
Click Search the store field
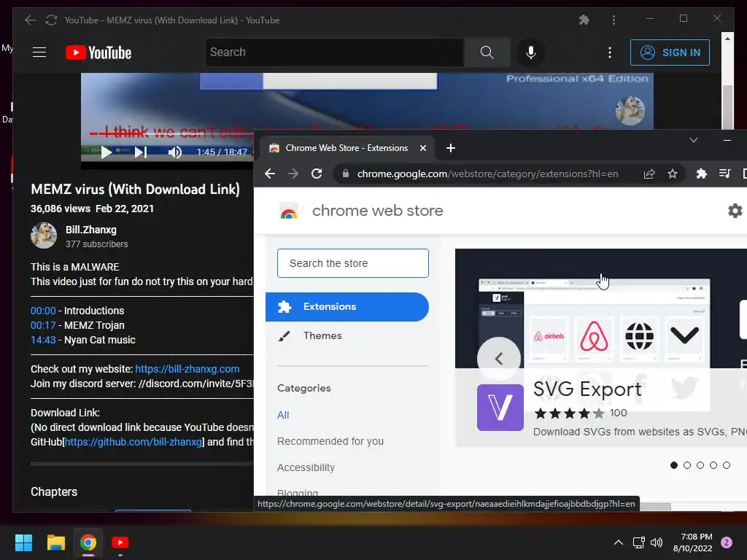click(353, 263)
